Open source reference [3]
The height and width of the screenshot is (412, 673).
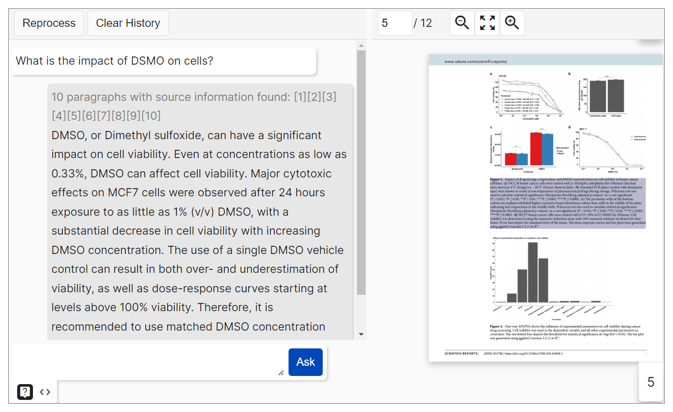pyautogui.click(x=329, y=97)
